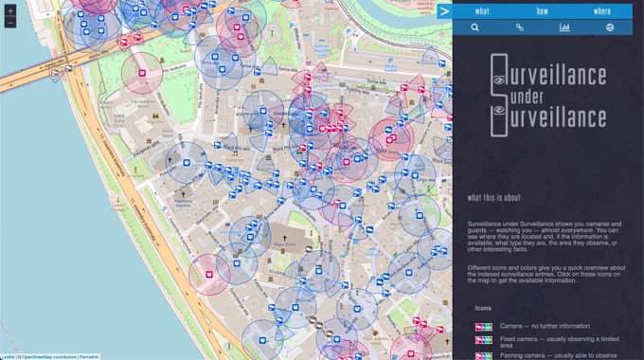Image resolution: width=644 pixels, height=360 pixels.
Task: Select the blue dome camera beside the Polu gāte church cross
Action: pyautogui.click(x=187, y=163)
